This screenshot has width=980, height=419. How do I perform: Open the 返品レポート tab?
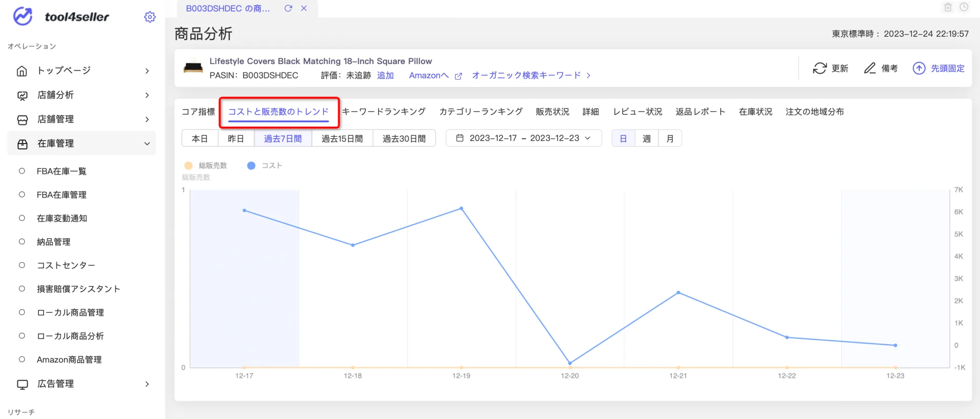tap(701, 111)
